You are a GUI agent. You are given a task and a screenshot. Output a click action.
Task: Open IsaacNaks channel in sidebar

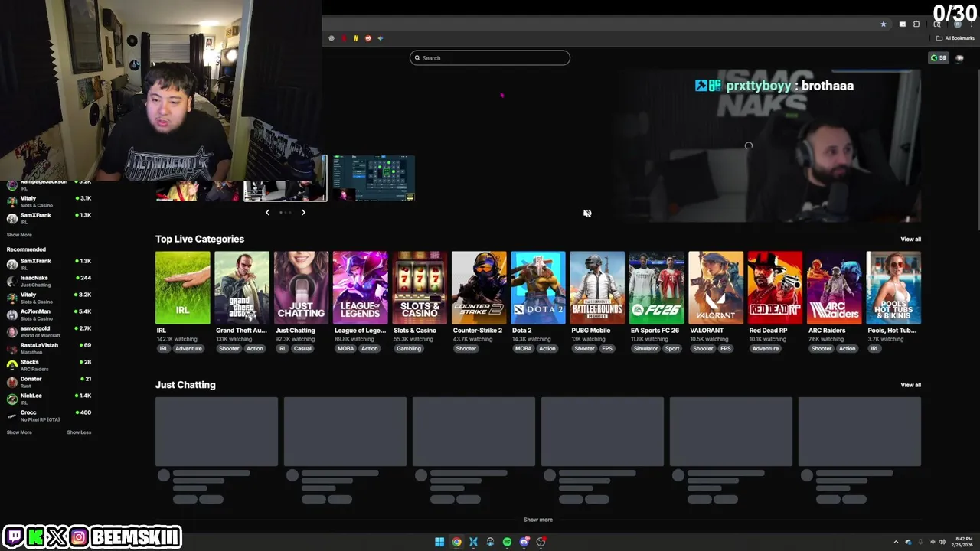(49, 281)
